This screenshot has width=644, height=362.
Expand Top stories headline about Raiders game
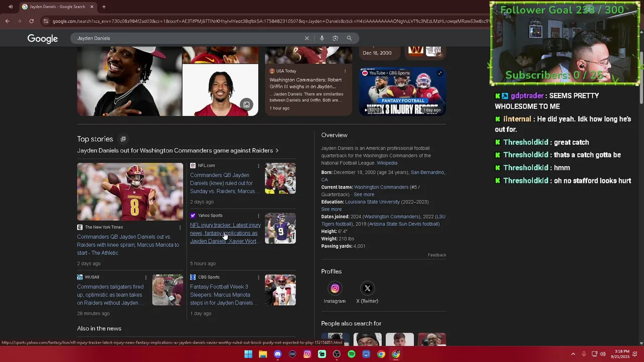pos(178,150)
